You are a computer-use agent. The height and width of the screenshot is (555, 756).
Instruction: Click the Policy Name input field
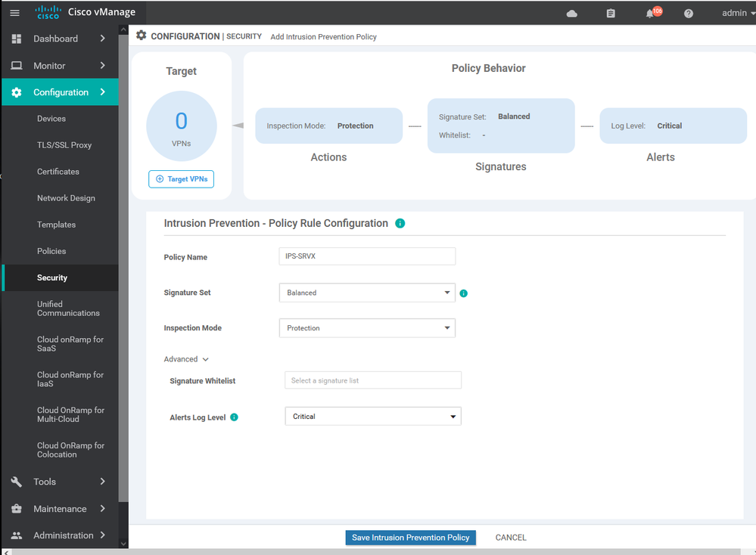coord(367,256)
